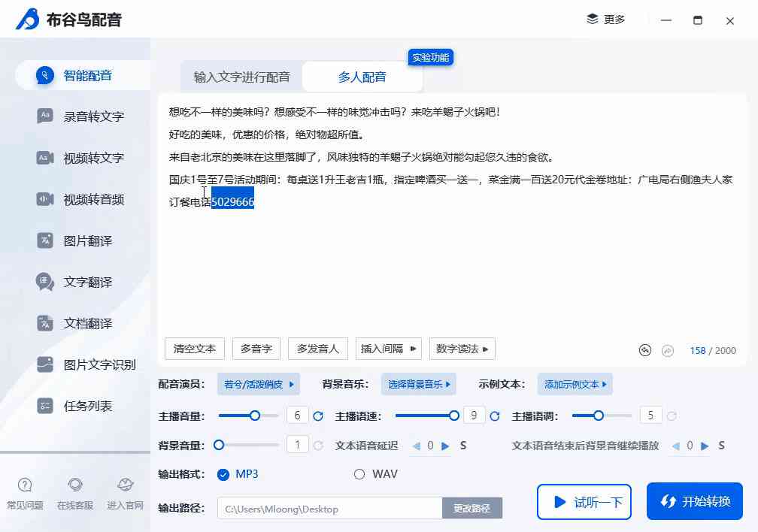Image resolution: width=758 pixels, height=532 pixels.
Task: Open the 选择背景音乐 dropdown
Action: click(419, 384)
